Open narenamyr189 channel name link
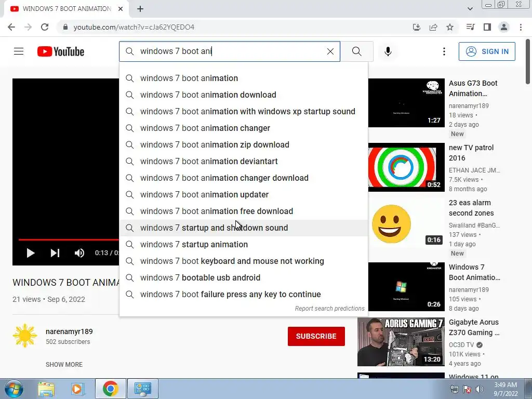Screen dimensions: 532x399 (x=69, y=331)
